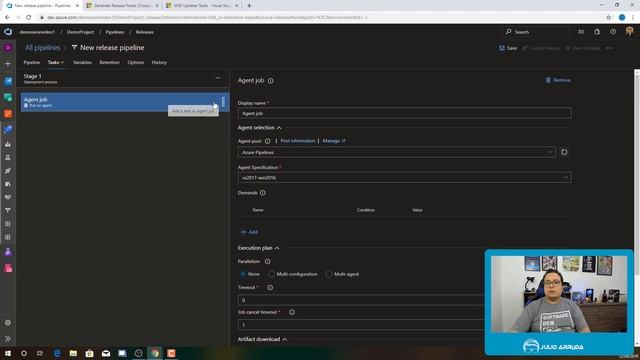The width and height of the screenshot is (640, 360).
Task: Open the user profile avatar
Action: pos(629,32)
